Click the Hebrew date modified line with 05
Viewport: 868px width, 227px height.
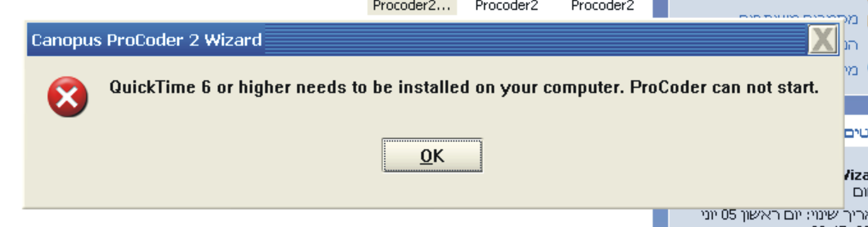784,215
